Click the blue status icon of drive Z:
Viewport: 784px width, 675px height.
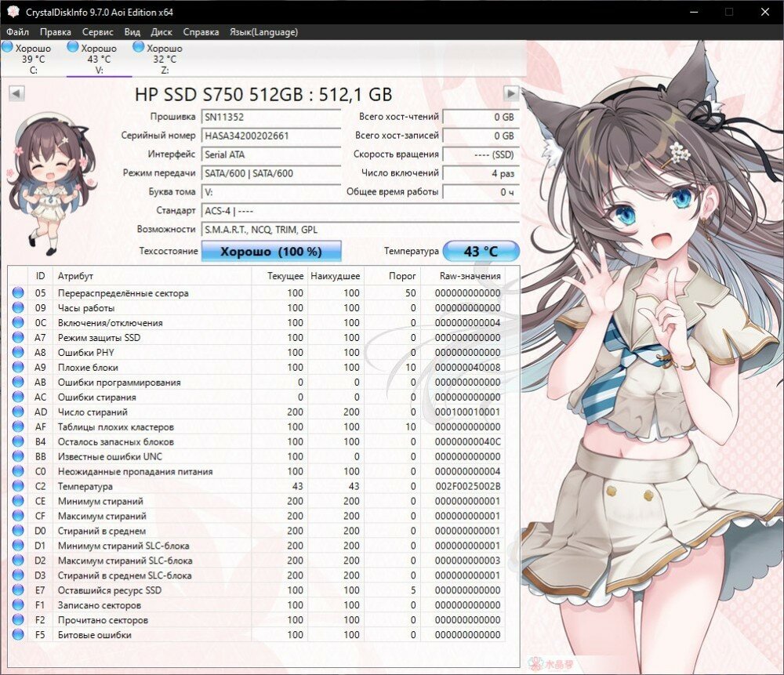tap(139, 47)
